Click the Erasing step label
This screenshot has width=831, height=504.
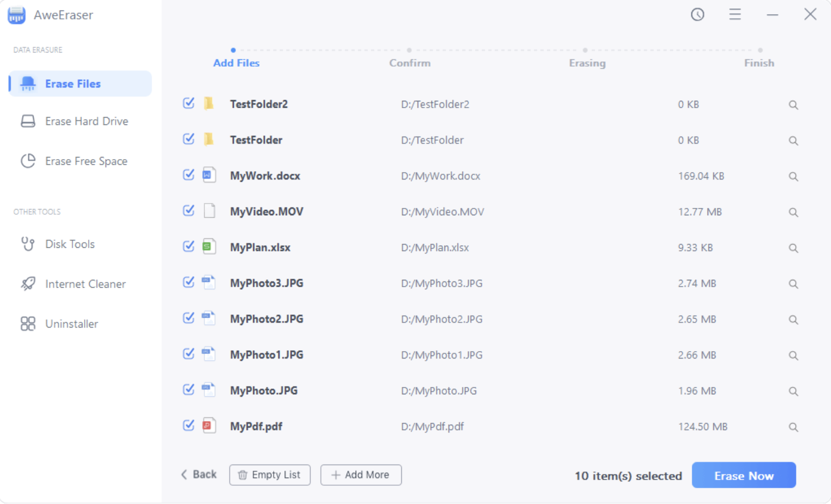click(587, 63)
